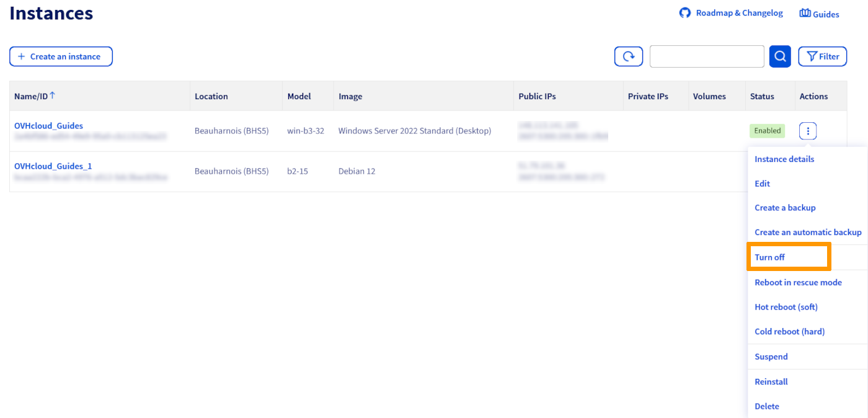Select Create an automatic backup
This screenshot has width=868, height=418.
(808, 233)
